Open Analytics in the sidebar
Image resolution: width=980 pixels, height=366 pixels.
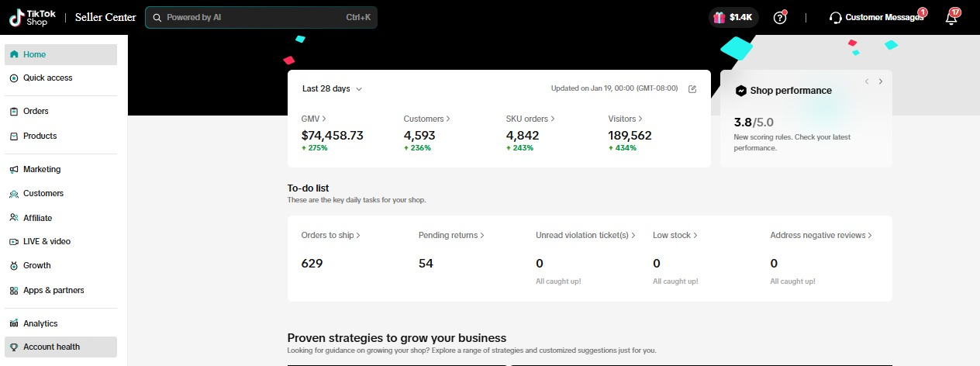(x=40, y=323)
